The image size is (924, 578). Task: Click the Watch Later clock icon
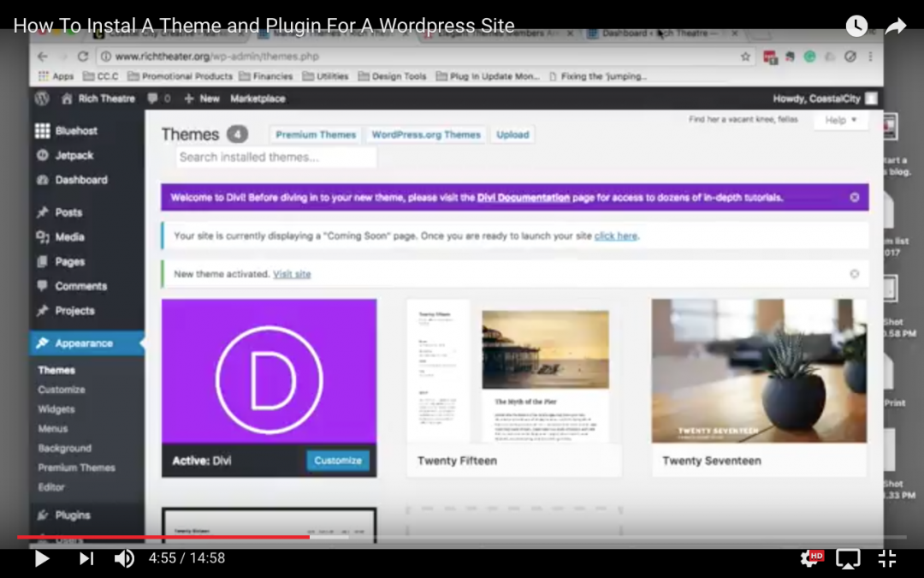[x=856, y=26]
